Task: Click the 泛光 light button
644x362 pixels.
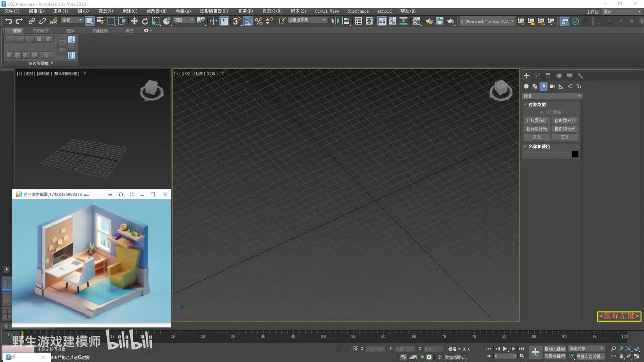Action: pyautogui.click(x=537, y=137)
